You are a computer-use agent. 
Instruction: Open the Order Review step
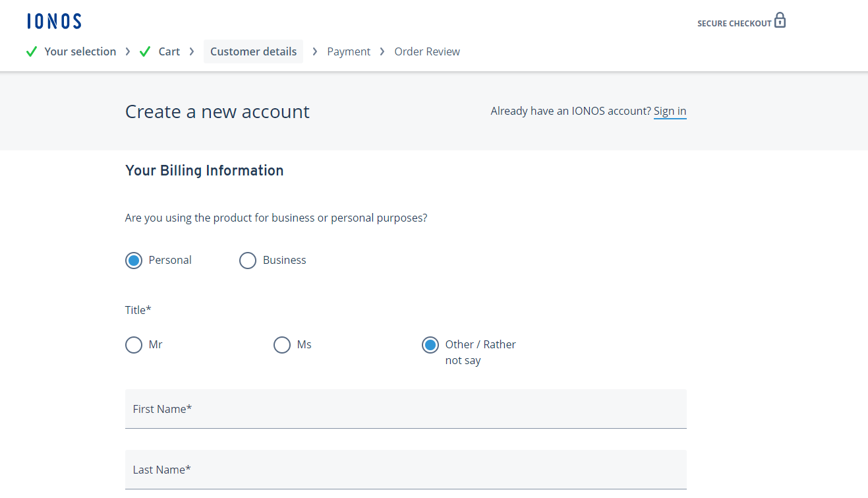[x=427, y=51]
